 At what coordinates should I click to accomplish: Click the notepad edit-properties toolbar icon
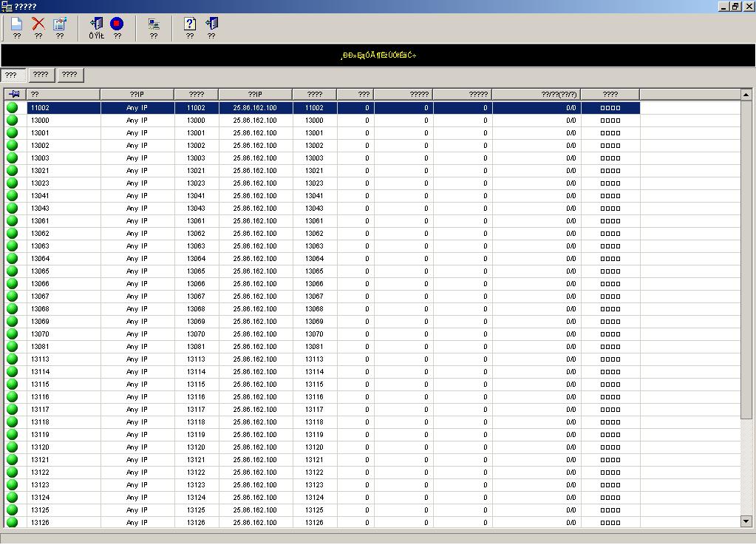click(x=60, y=24)
